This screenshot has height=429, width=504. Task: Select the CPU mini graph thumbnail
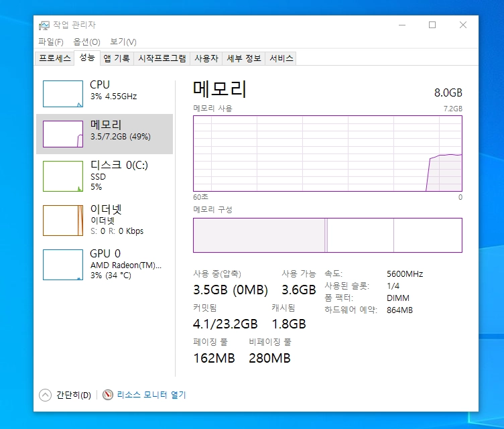tap(63, 94)
